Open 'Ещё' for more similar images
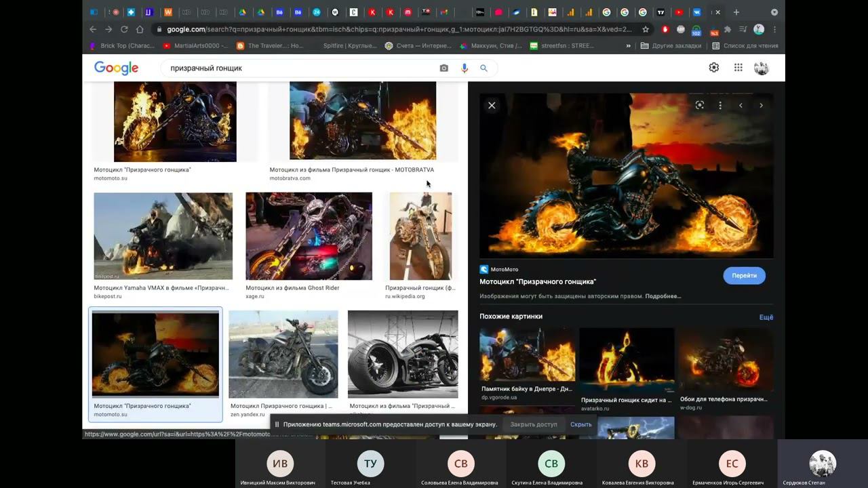 [x=766, y=317]
